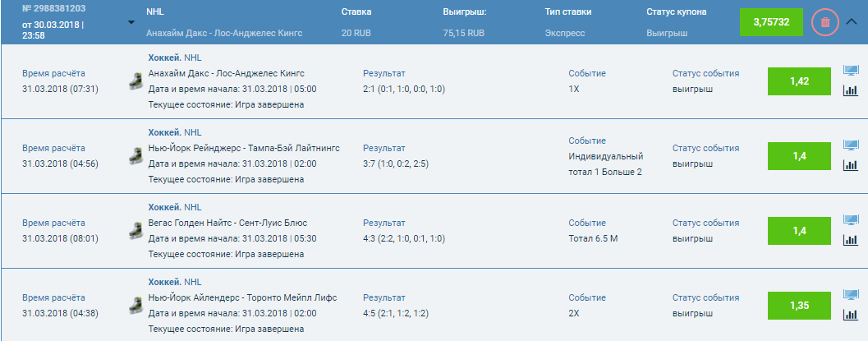Click hockey skate icon for Anaheim Ducks match
This screenshot has width=868, height=341.
133,81
